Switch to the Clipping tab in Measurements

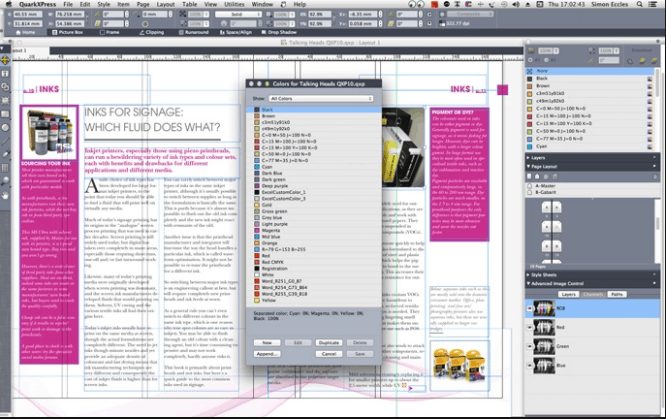click(x=151, y=32)
